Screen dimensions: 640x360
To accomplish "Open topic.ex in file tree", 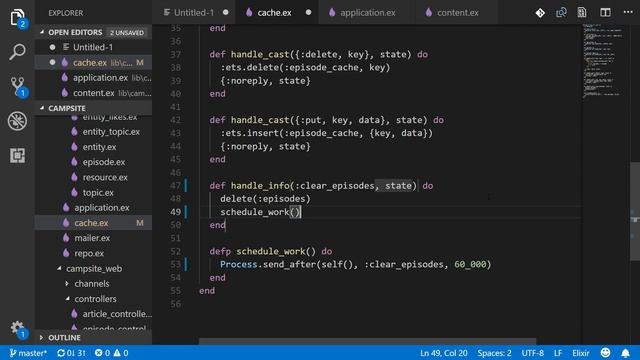I will (x=98, y=192).
